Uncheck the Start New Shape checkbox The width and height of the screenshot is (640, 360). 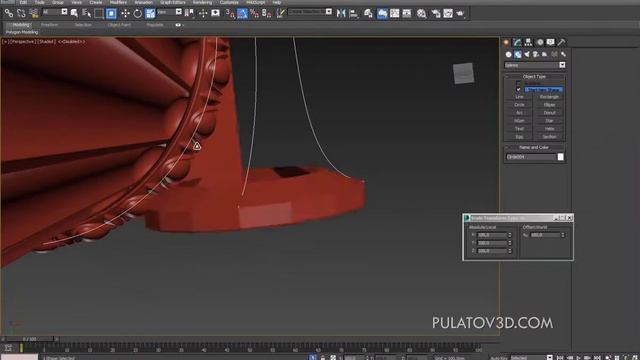(x=518, y=89)
